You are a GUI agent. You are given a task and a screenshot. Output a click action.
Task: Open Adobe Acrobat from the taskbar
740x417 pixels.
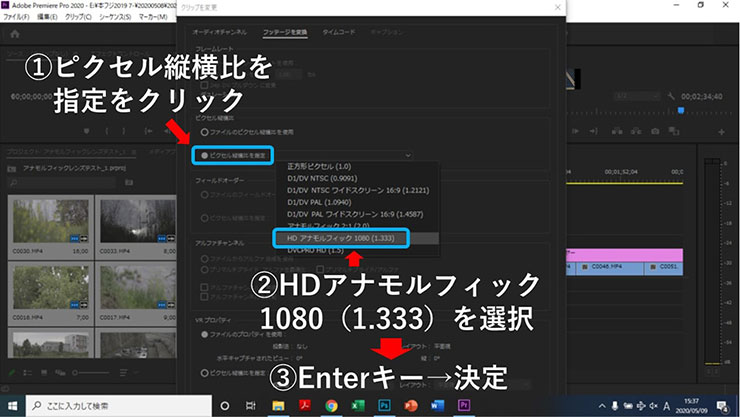[305, 406]
